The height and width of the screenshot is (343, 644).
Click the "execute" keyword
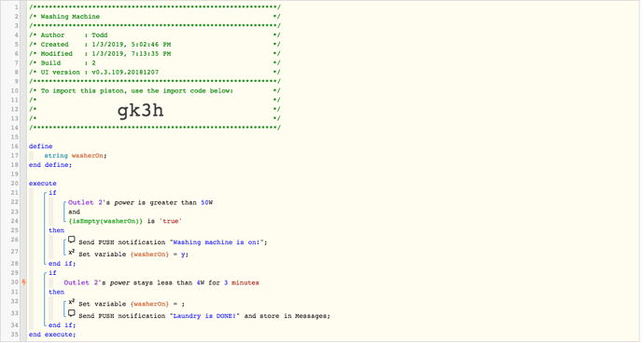tap(43, 184)
